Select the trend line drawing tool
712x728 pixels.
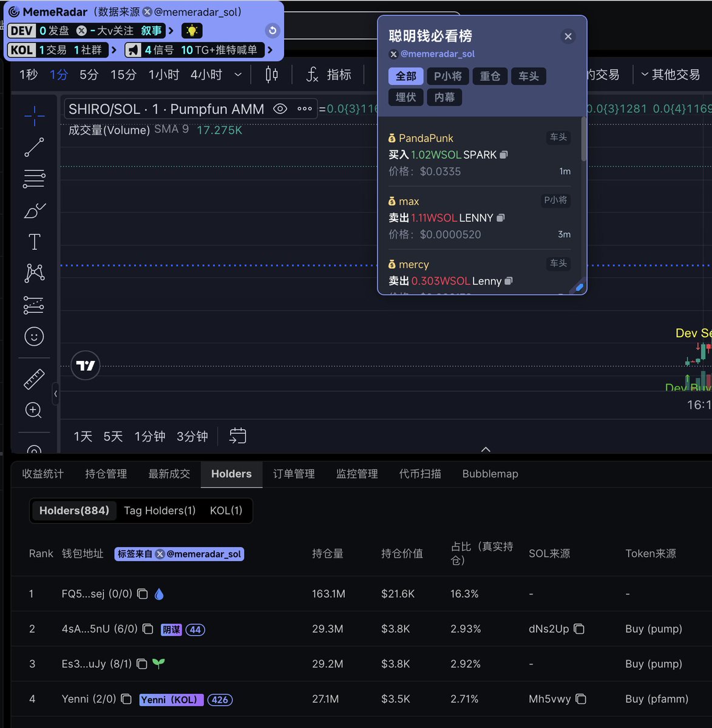coord(34,147)
